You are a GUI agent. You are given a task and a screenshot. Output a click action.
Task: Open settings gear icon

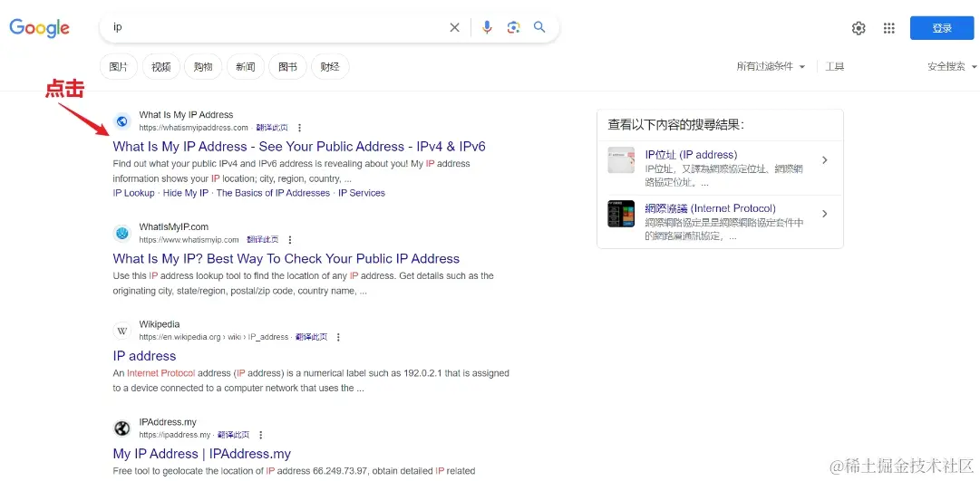point(859,28)
